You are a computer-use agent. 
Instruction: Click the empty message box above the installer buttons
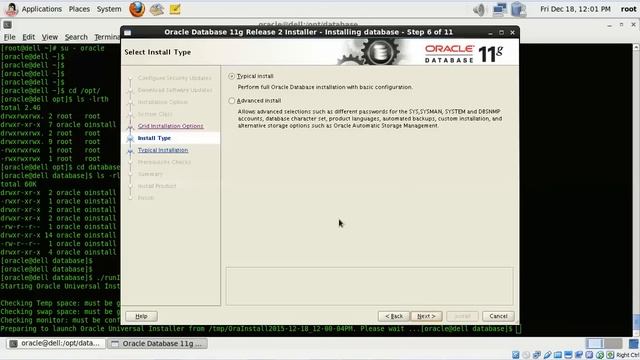click(x=369, y=286)
